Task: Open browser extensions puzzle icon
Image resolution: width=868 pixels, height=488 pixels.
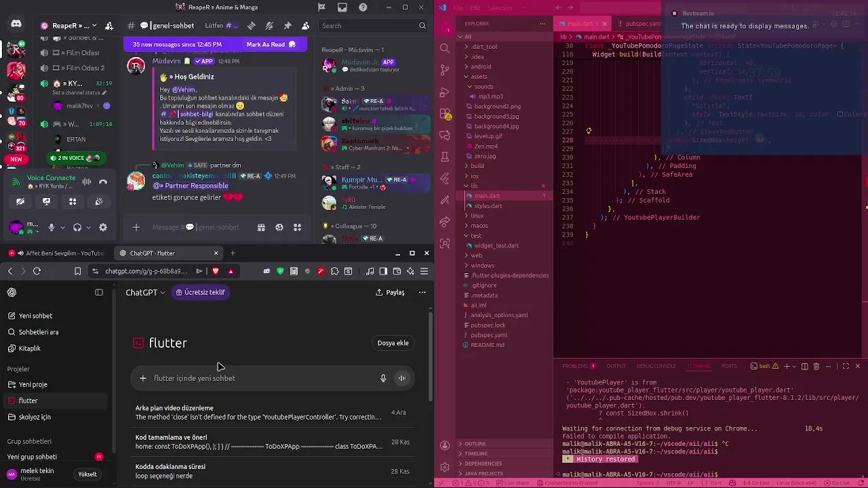Action: (334, 271)
